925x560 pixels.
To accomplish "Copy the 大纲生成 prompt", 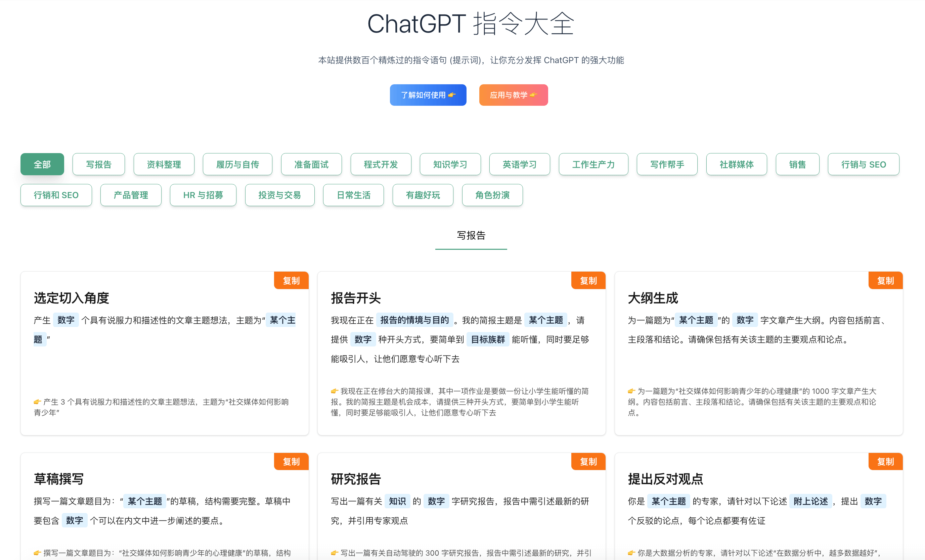I will [x=885, y=280].
